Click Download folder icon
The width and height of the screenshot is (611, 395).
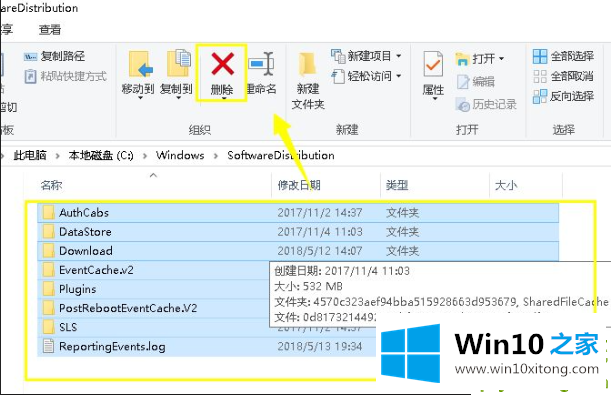48,251
